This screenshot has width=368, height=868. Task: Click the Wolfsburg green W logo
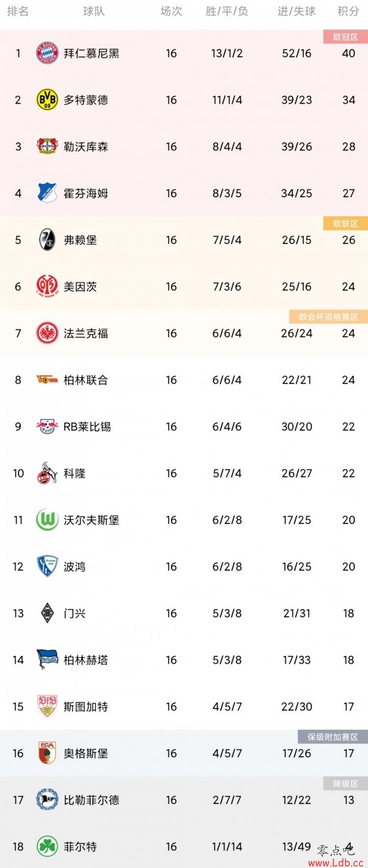click(47, 520)
